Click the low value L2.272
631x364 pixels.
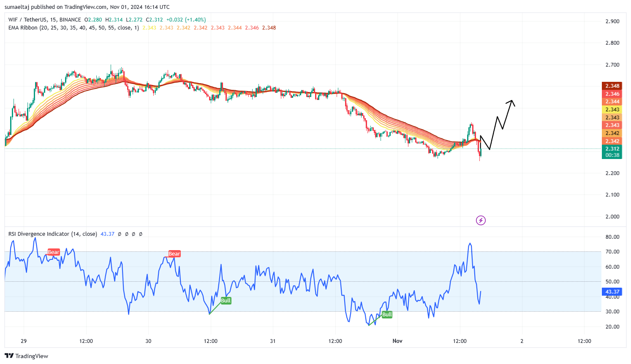click(134, 20)
